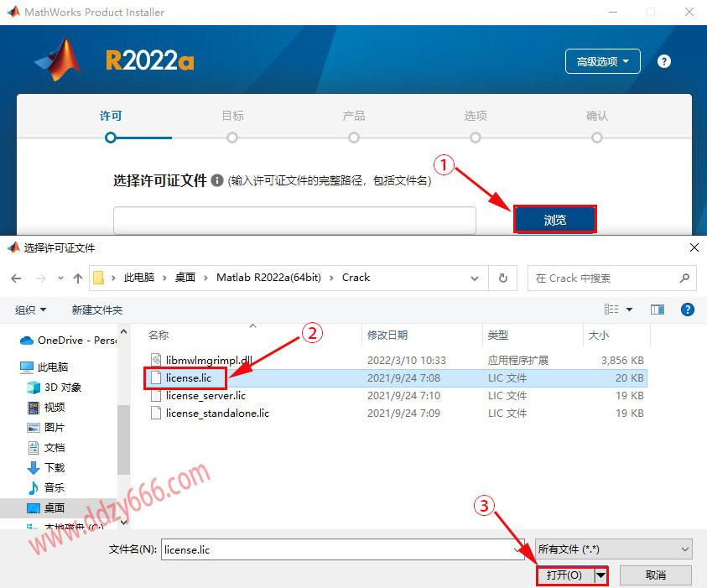707x588 pixels.
Task: Click the 取消 cancel button
Action: pyautogui.click(x=656, y=575)
